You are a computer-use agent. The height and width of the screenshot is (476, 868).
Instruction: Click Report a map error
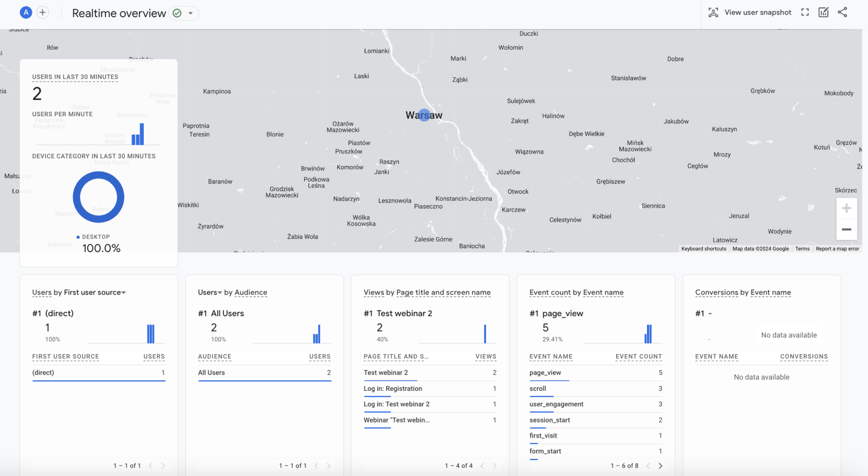pyautogui.click(x=837, y=248)
